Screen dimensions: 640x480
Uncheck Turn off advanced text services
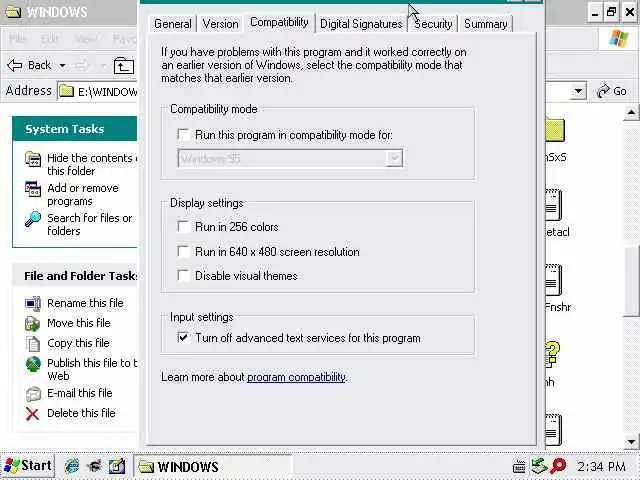(183, 338)
